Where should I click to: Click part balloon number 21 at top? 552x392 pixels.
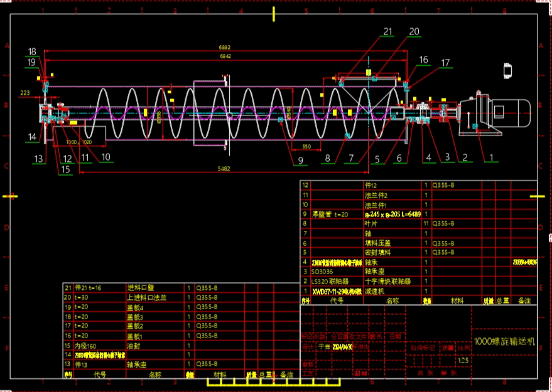387,31
